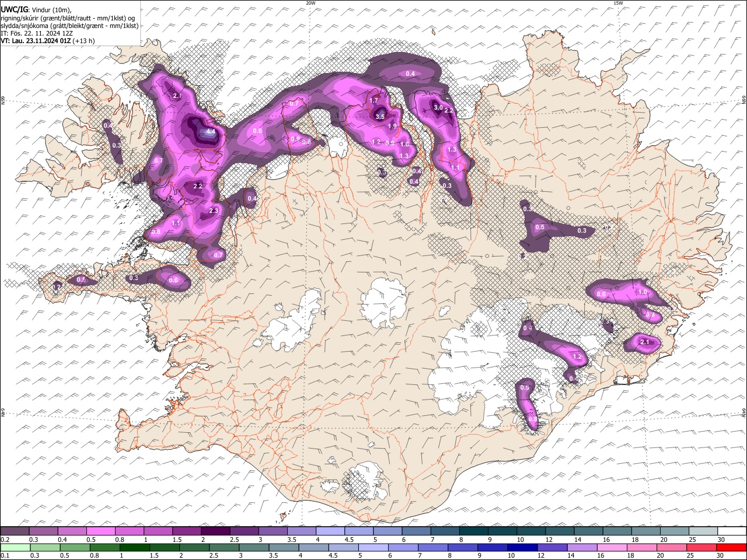Pick the light lavender 4–4.5 swatch, upper legend
747x560 pixels.
click(330, 531)
